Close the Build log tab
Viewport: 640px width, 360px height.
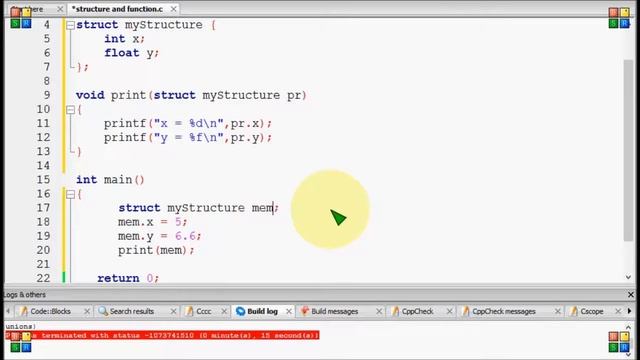289,311
